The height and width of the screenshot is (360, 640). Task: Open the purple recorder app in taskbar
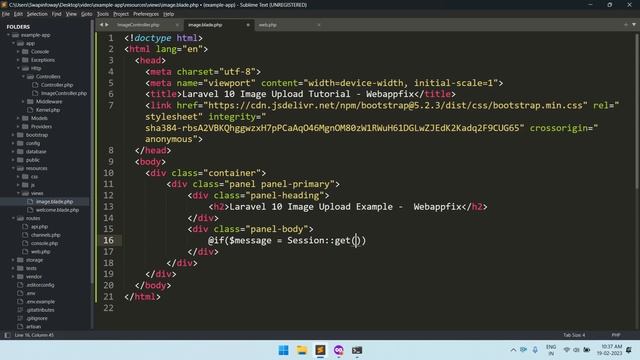tap(339, 350)
